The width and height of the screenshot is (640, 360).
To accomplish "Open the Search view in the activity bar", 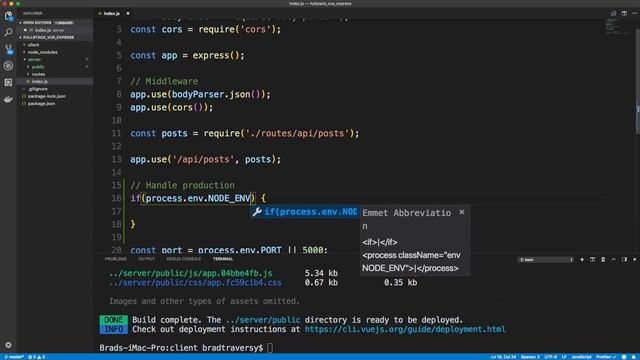I will coord(8,33).
